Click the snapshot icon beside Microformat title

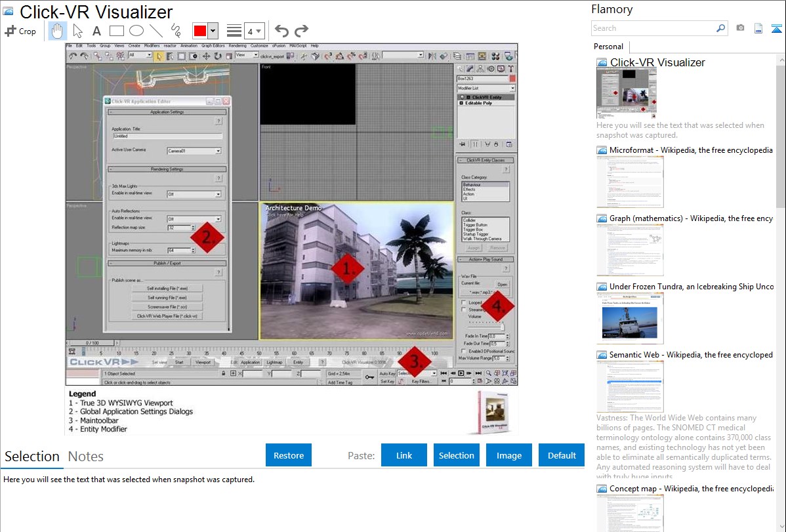602,150
